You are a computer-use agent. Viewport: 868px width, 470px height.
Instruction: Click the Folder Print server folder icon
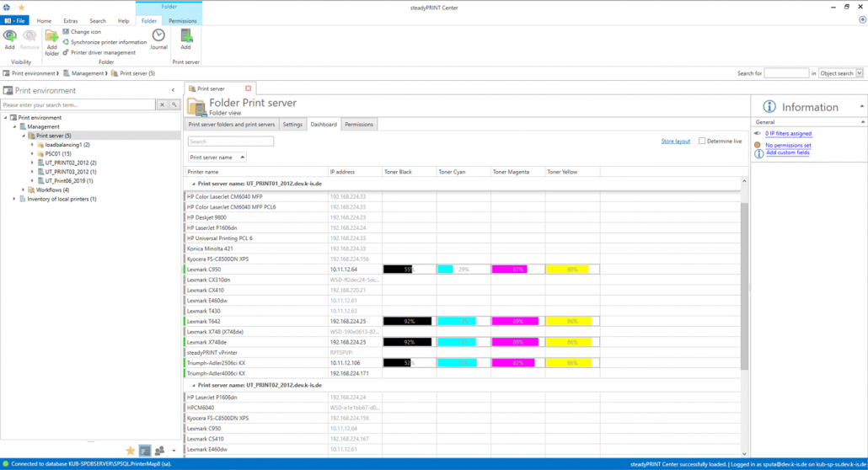tap(196, 106)
